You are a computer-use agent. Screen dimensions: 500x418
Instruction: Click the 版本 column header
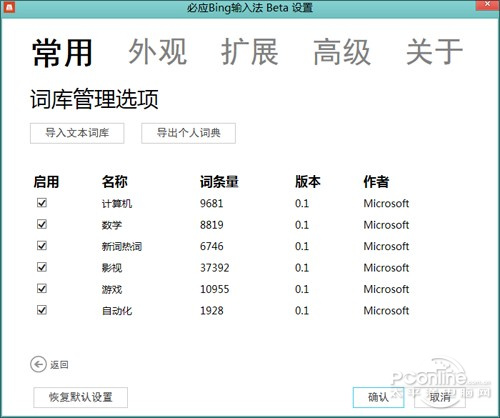pyautogui.click(x=308, y=182)
